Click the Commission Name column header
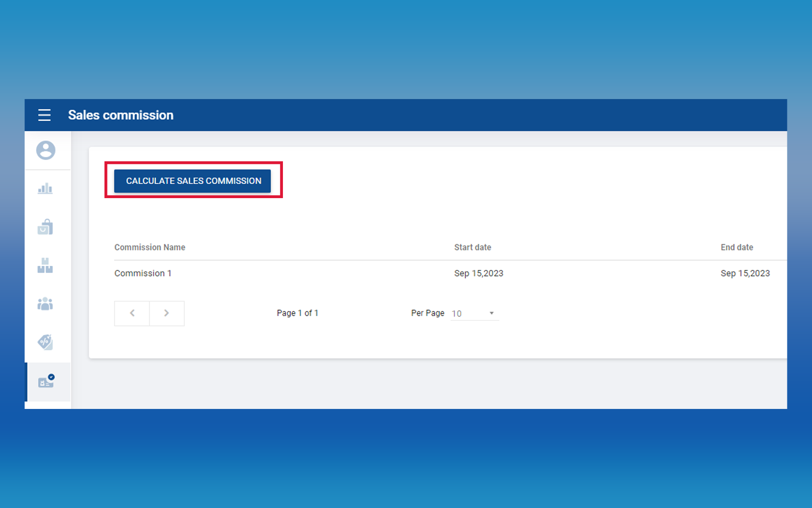 [x=150, y=247]
